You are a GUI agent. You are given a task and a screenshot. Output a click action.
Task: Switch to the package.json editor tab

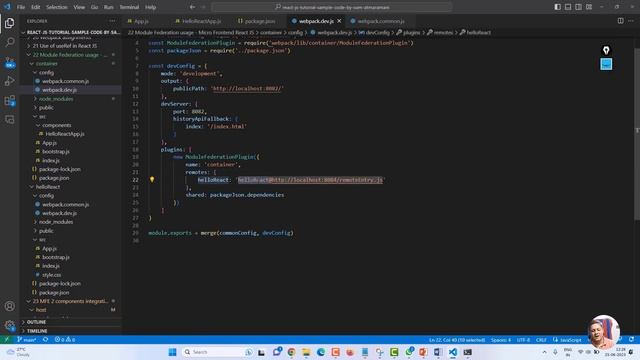[x=260, y=21]
